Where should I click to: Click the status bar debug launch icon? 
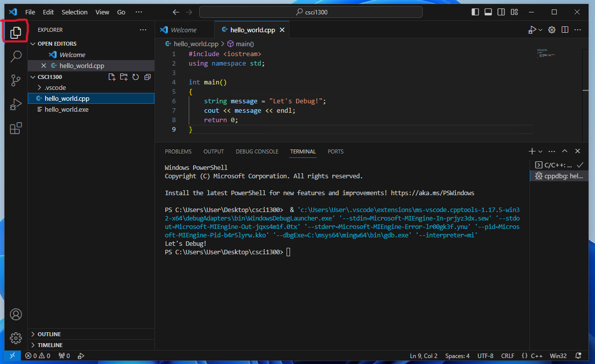click(81, 356)
